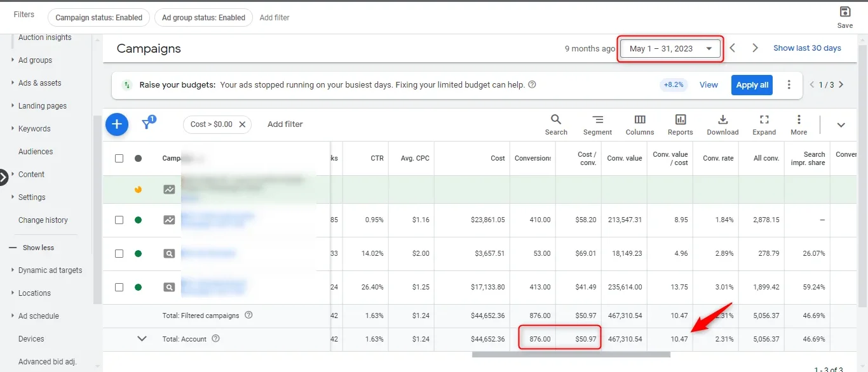Open the May 1 – 31, 2023 date dropdown
This screenshot has width=868, height=372.
pyautogui.click(x=671, y=48)
